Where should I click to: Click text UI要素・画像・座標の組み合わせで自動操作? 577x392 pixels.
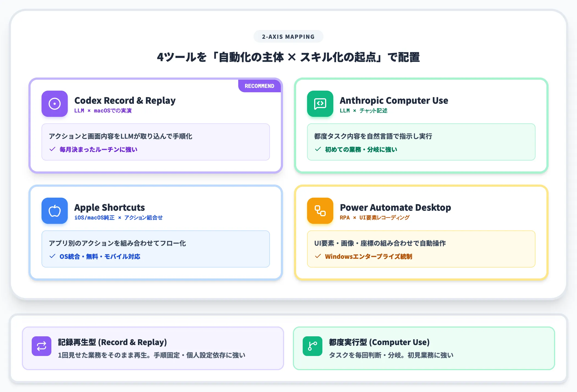(x=380, y=243)
